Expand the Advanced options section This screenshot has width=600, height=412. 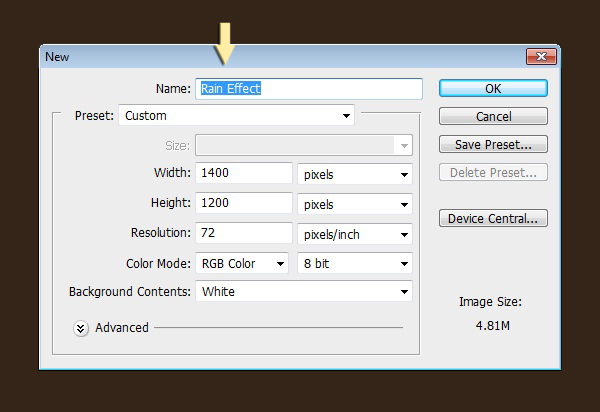coord(81,328)
